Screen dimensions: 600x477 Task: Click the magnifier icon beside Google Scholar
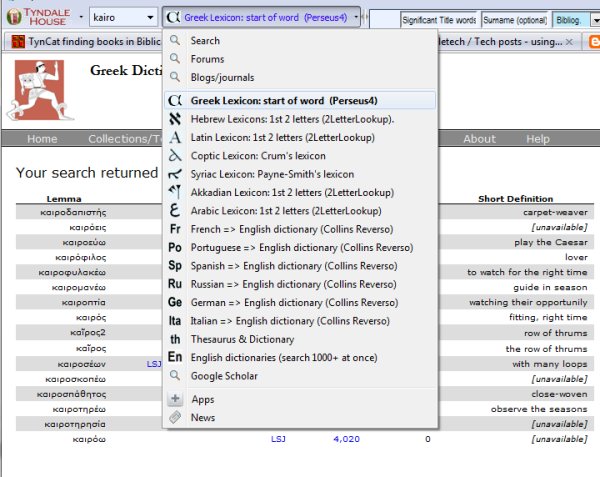175,375
